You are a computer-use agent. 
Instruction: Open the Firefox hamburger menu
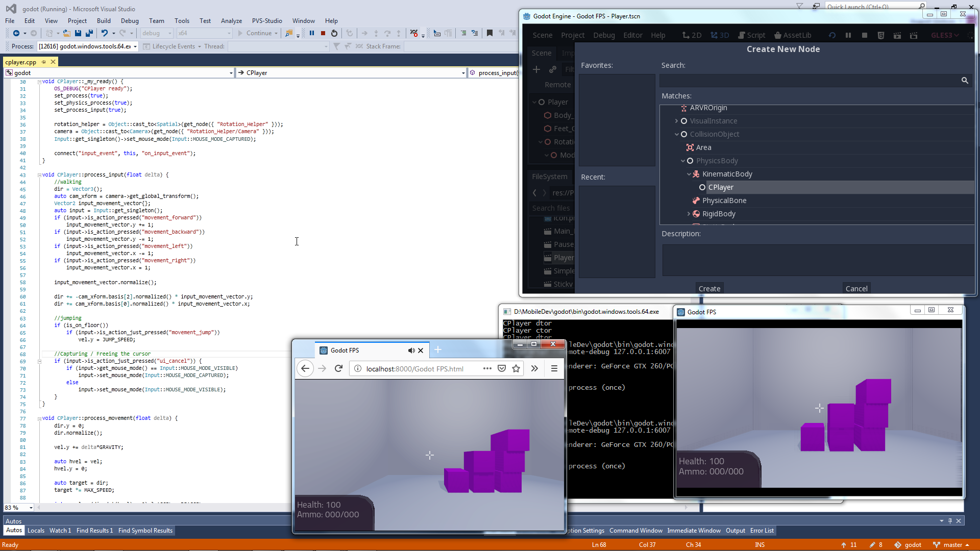click(x=554, y=368)
